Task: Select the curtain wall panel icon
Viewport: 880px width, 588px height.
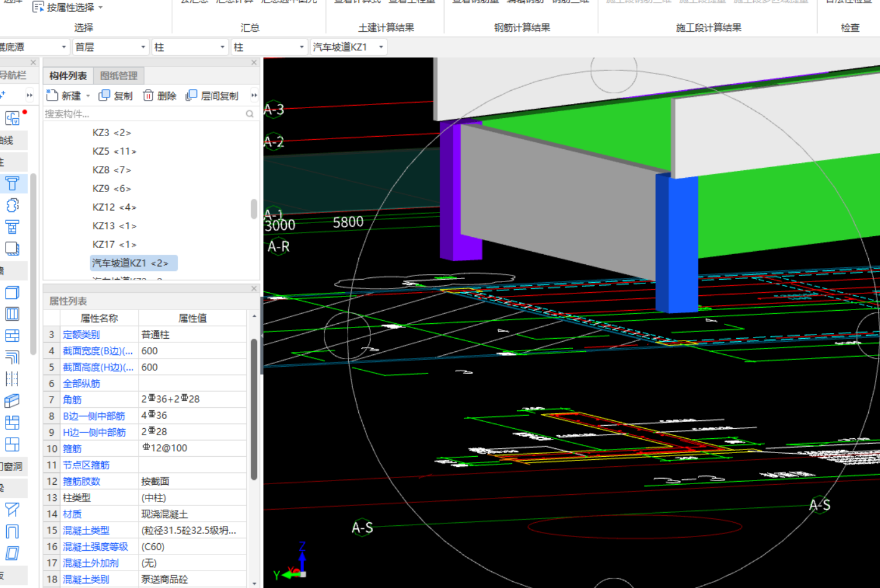Action: tap(12, 444)
